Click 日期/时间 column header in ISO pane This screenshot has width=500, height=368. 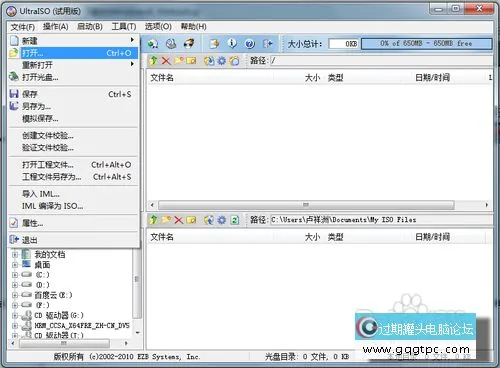point(432,78)
